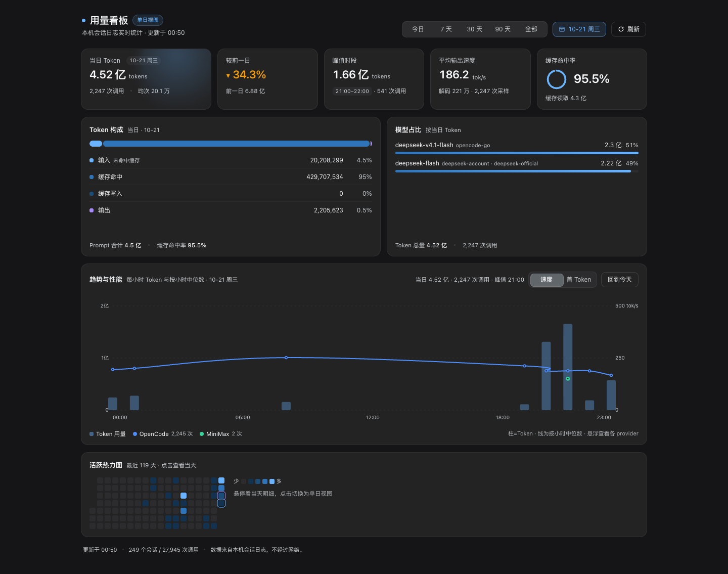
Task: Click the small bar at 08:00
Action: coord(286,406)
